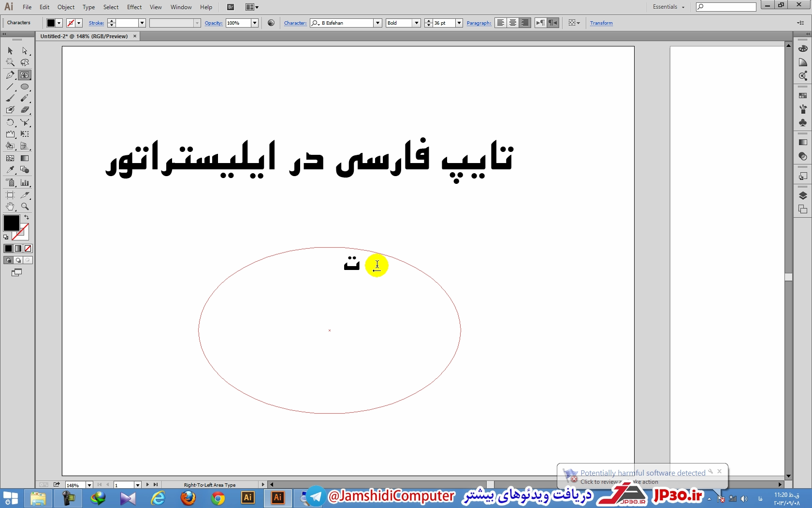The image size is (812, 508).
Task: Open the Essentials workspace switcher
Action: tap(668, 7)
